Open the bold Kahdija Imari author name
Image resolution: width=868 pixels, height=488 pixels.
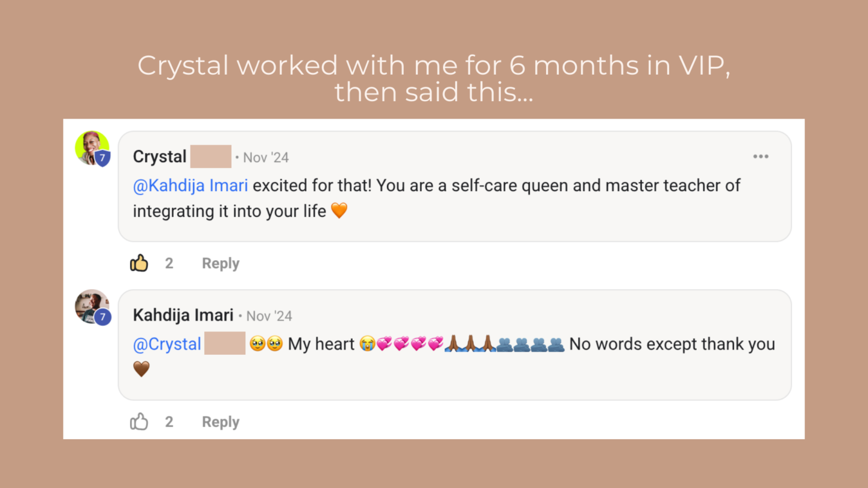click(x=183, y=315)
